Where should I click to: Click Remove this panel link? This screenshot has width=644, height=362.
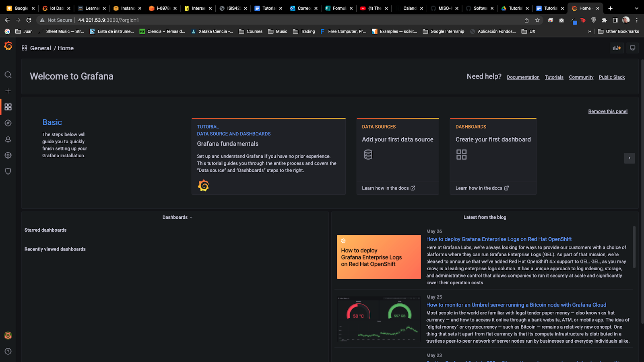pyautogui.click(x=608, y=111)
